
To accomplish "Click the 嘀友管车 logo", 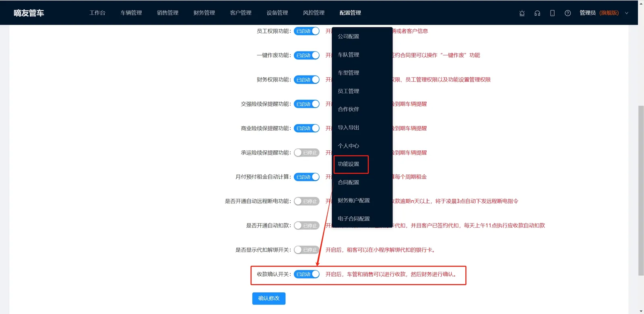I will [x=29, y=13].
